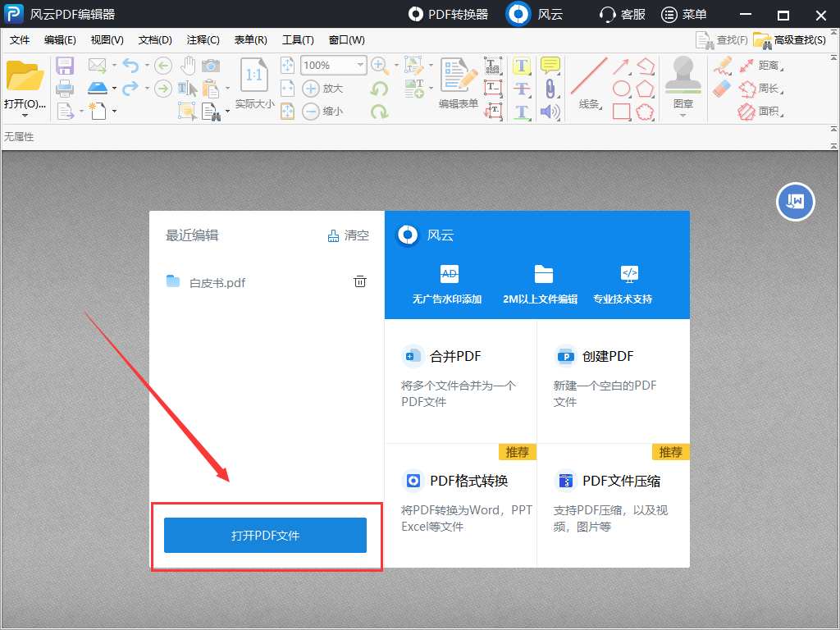Open the PDF格式转换 card

(x=461, y=505)
